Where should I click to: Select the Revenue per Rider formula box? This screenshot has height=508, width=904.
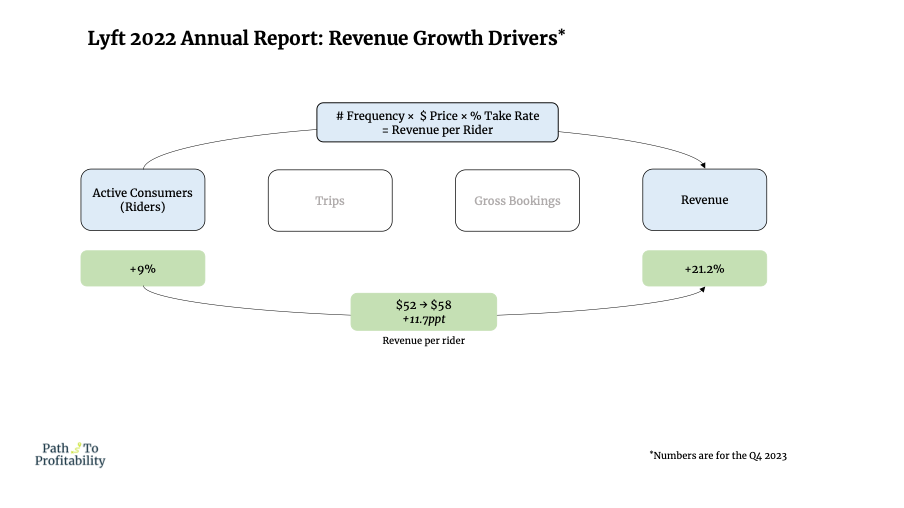[437, 122]
